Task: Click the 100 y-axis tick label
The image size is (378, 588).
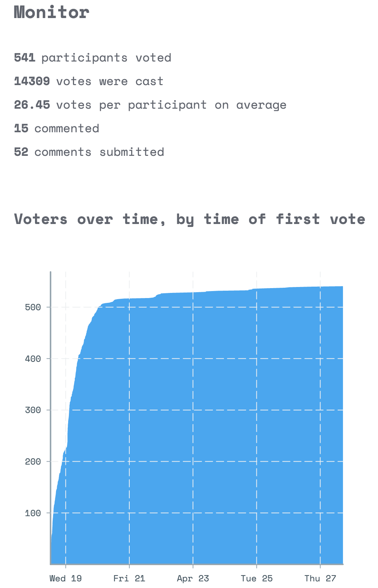Action: tap(33, 513)
